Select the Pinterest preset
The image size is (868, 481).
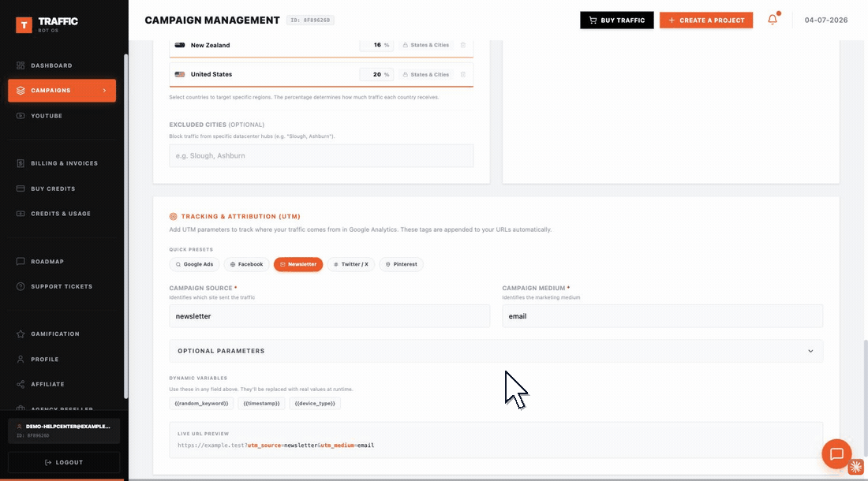coord(402,264)
